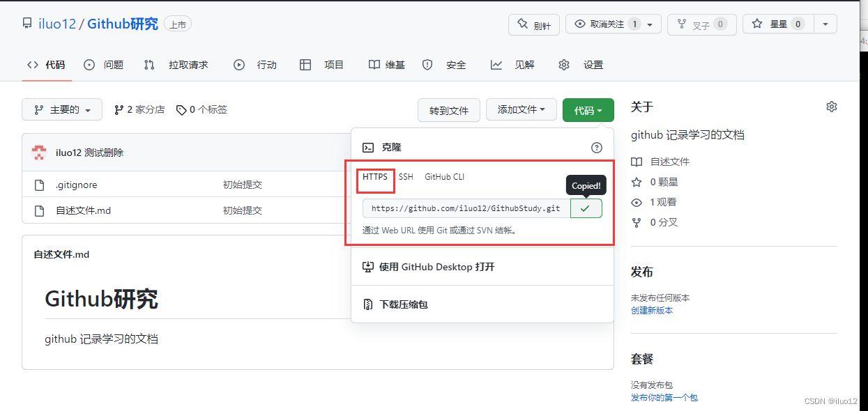Click the 发布你的第一个包 link
The width and height of the screenshot is (868, 411).
pyautogui.click(x=664, y=398)
